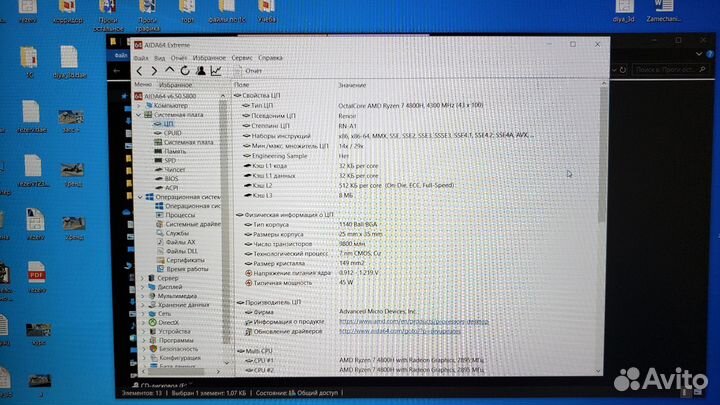Click the details pane vertical scrollbar
Screen dimensions: 720x405
pos(602,226)
